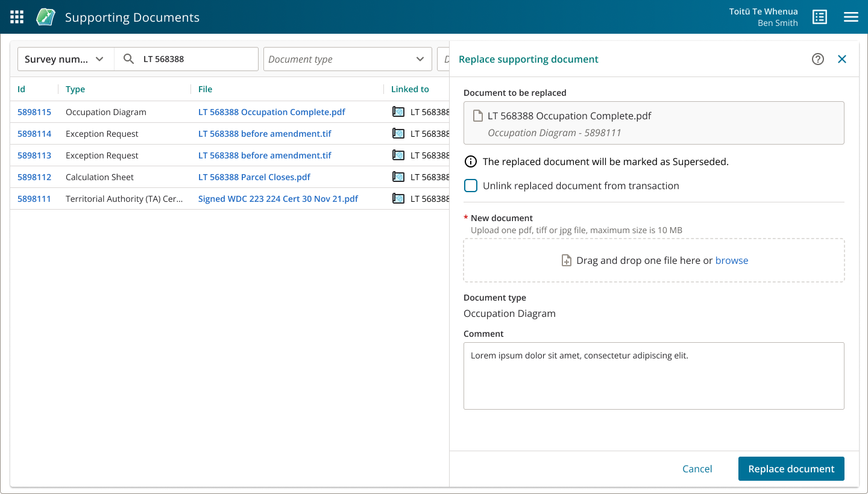Click the Replace document button

pyautogui.click(x=791, y=469)
